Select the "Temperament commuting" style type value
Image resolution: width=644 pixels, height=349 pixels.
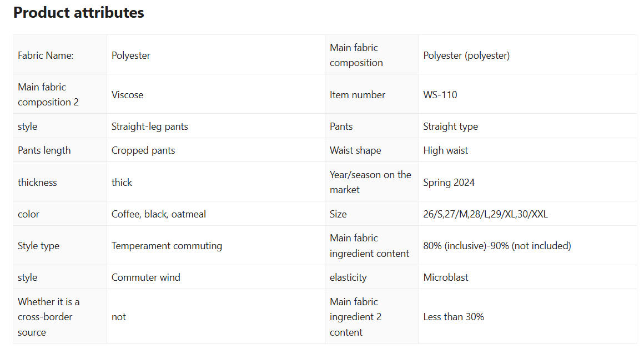[x=167, y=246]
